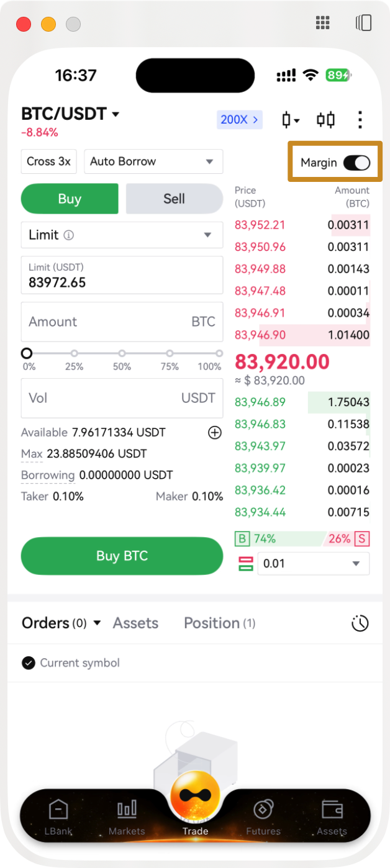Open order history clock icon
390x868 pixels.
click(360, 623)
